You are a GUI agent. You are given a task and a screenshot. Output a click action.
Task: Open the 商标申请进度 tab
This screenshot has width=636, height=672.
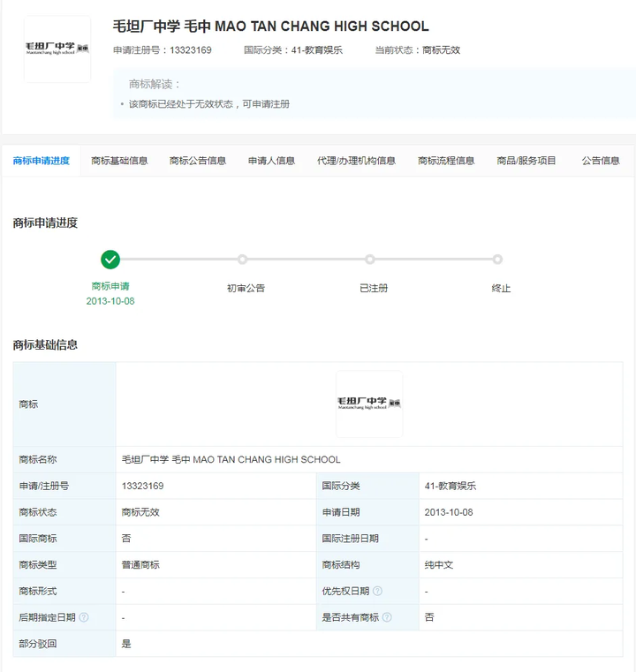(x=42, y=161)
